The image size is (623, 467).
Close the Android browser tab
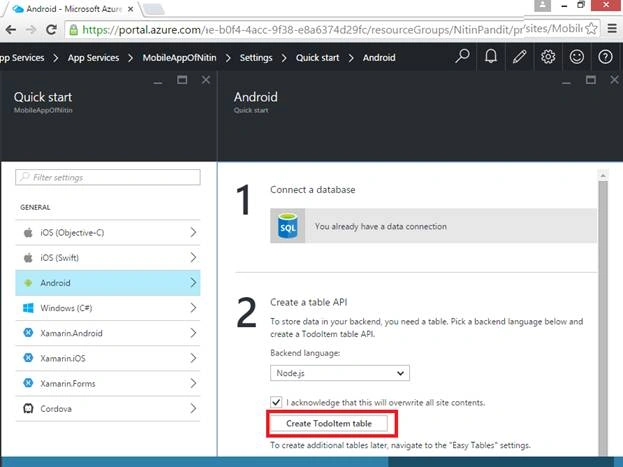pos(130,9)
